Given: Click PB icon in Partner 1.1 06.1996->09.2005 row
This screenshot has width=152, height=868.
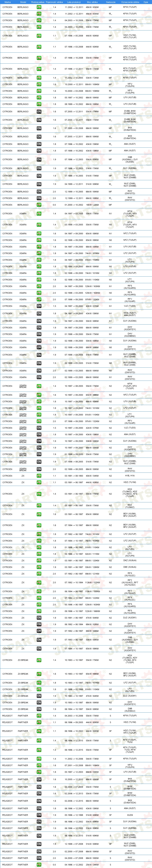Looking at the screenshot, I should pos(39,723).
